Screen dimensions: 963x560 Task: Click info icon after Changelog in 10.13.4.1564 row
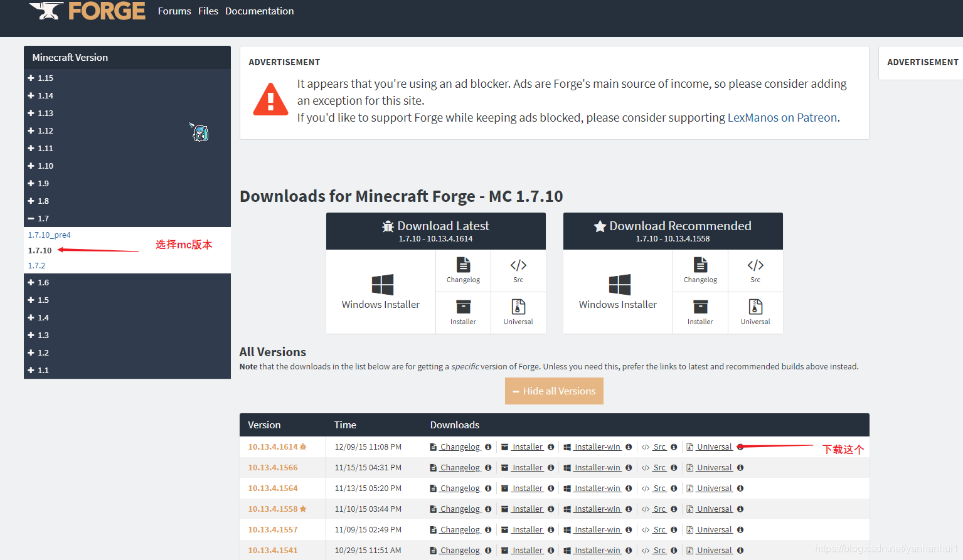pos(488,489)
